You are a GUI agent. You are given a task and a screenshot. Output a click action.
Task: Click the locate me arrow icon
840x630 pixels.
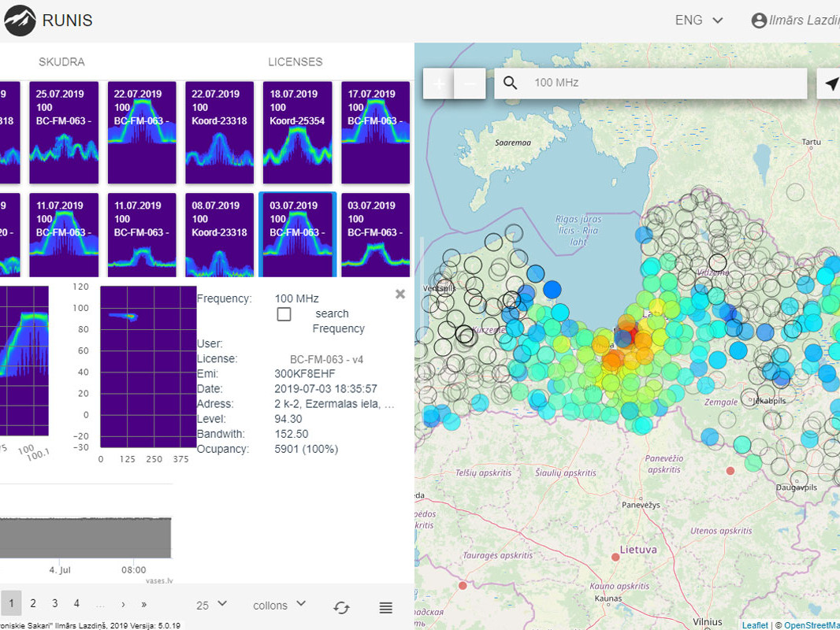tap(832, 83)
